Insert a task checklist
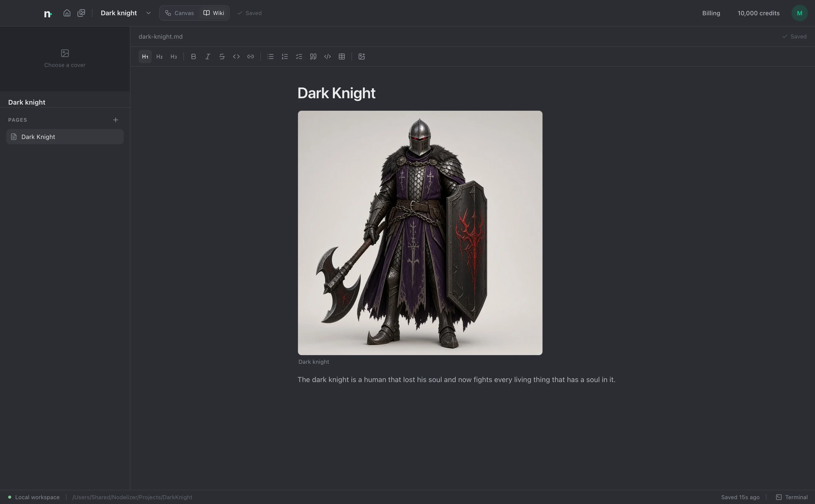Image resolution: width=815 pixels, height=504 pixels. [x=299, y=57]
